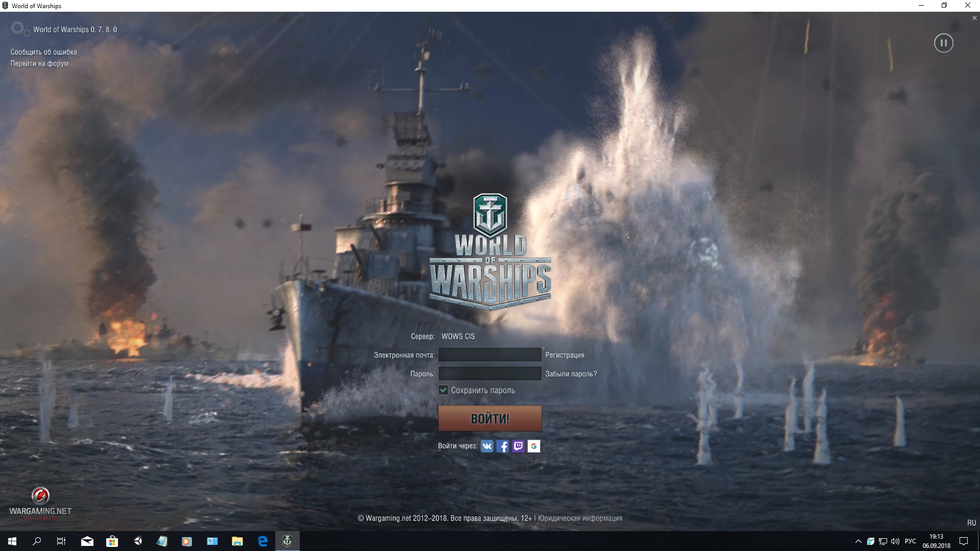Screen dimensions: 980x551
Task: Open the network tray icon
Action: 882,541
